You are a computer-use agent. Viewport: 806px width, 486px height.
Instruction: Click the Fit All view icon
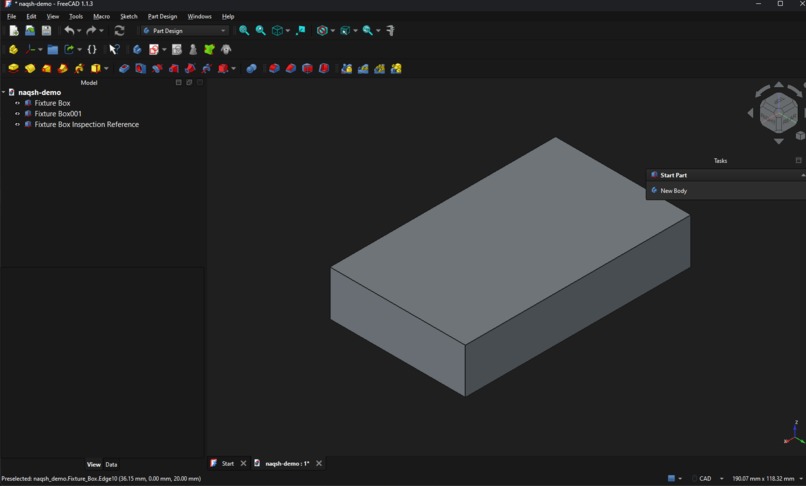click(x=244, y=31)
